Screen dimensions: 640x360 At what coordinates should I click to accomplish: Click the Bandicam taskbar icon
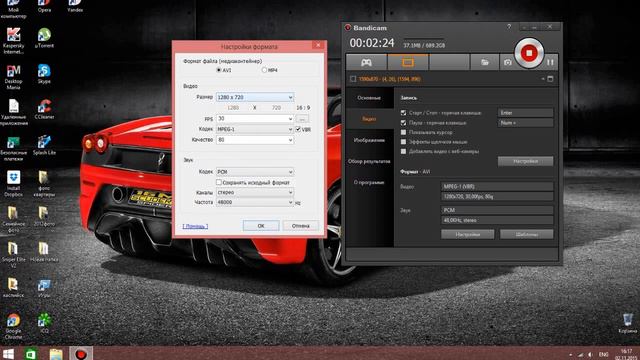point(80,353)
